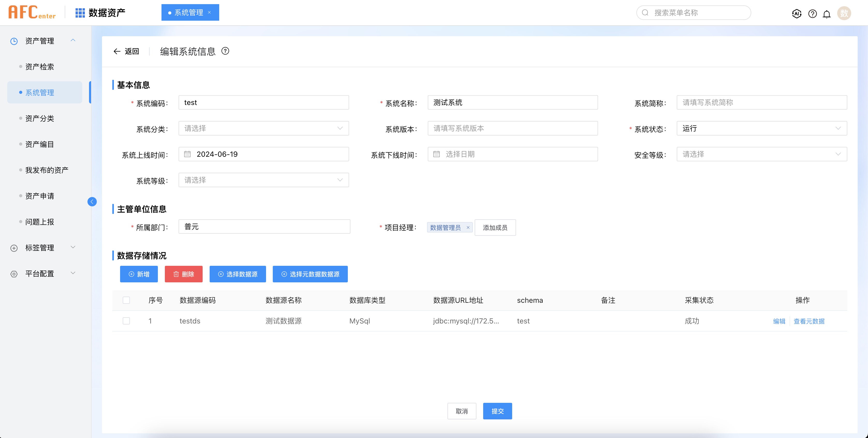
Task: Remove the 数据管理员 tag
Action: click(x=468, y=228)
